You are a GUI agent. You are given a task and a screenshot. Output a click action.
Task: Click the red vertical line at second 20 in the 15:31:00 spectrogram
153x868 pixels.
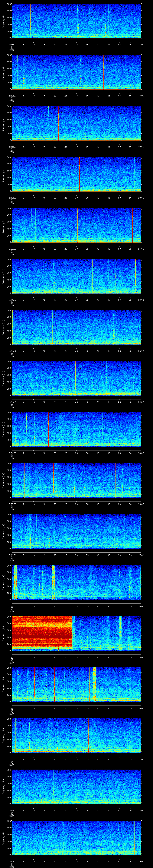tap(54, 787)
